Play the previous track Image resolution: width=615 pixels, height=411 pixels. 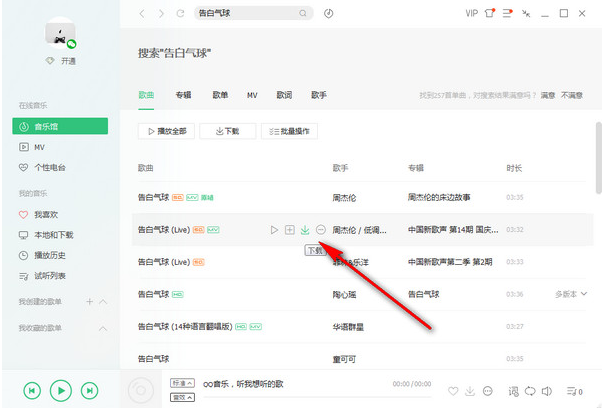[32, 391]
